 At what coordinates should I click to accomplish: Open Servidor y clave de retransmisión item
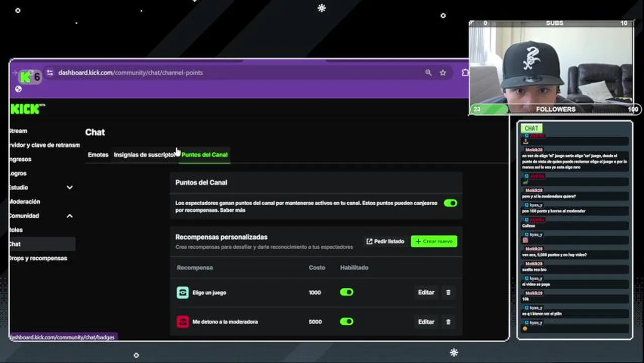click(44, 145)
